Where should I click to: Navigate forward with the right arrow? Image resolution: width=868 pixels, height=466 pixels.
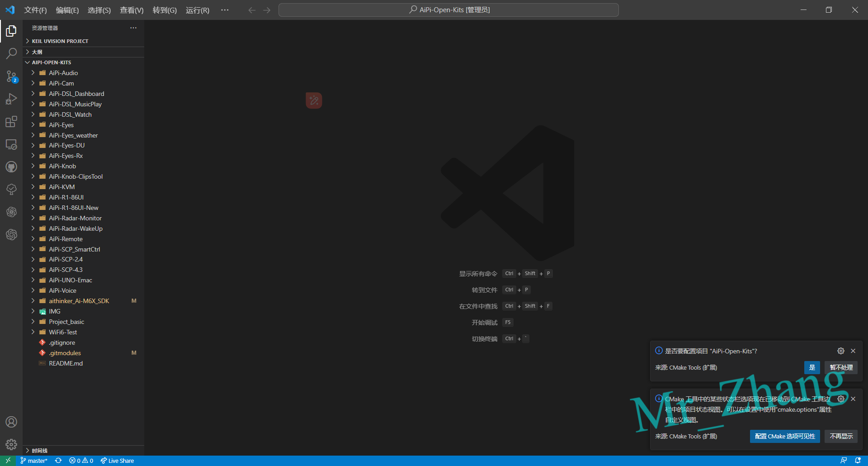point(267,10)
